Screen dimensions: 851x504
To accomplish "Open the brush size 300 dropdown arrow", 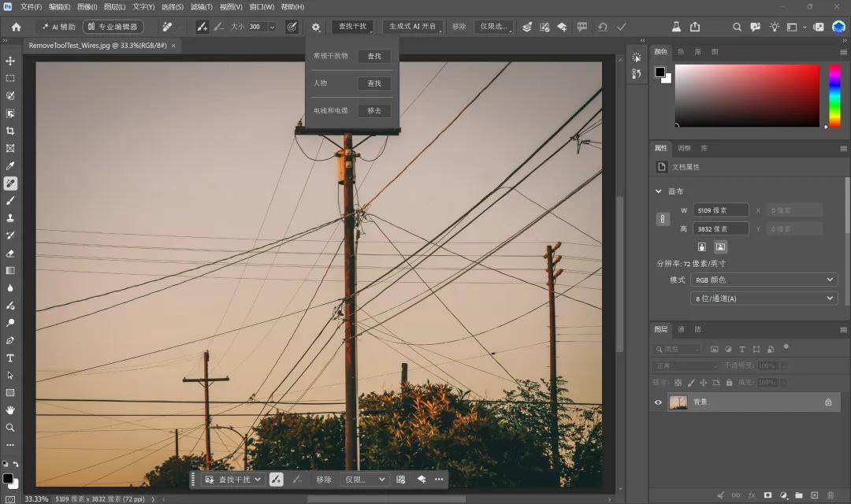I will point(273,27).
